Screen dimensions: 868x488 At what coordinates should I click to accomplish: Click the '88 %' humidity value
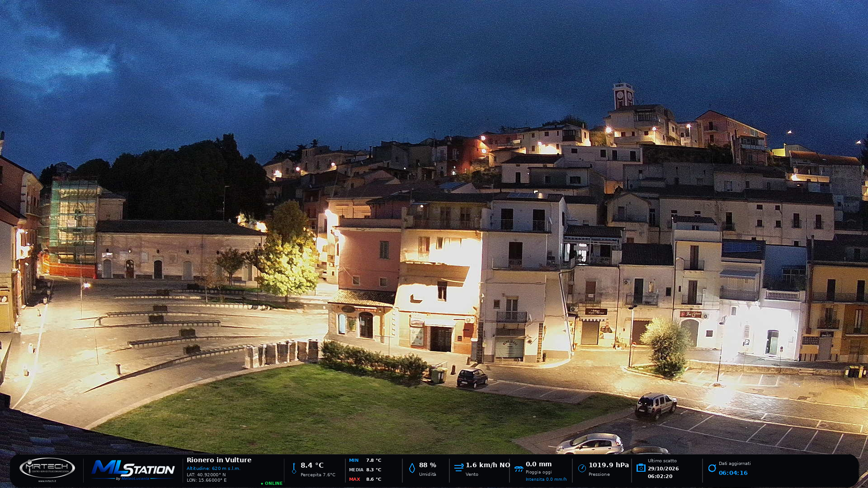[x=428, y=465]
